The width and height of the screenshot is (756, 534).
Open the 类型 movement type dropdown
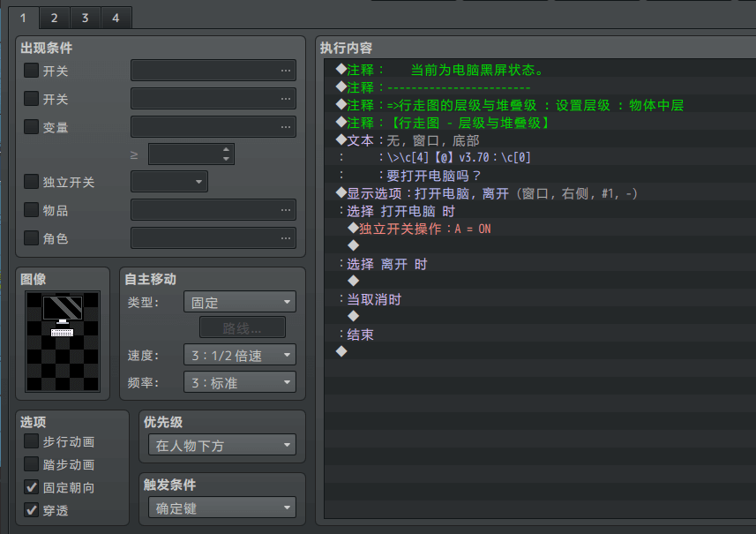point(239,302)
